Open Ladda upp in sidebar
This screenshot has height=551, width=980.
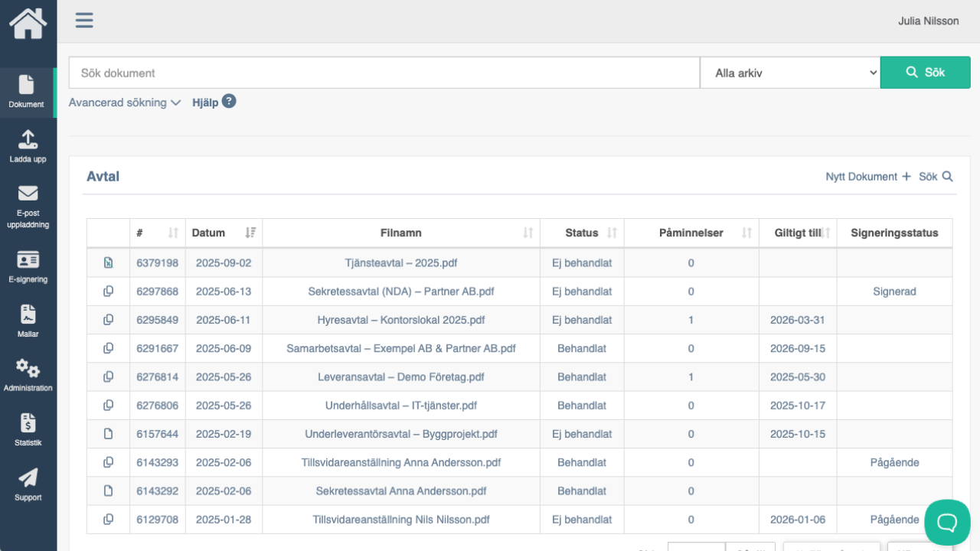click(x=28, y=146)
